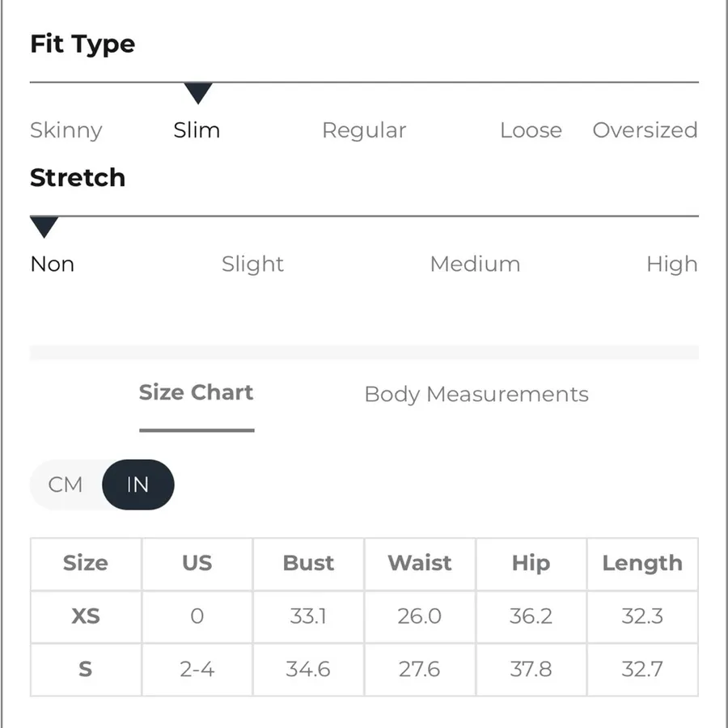728x728 pixels.
Task: Click the High stretch label
Action: [x=672, y=265]
